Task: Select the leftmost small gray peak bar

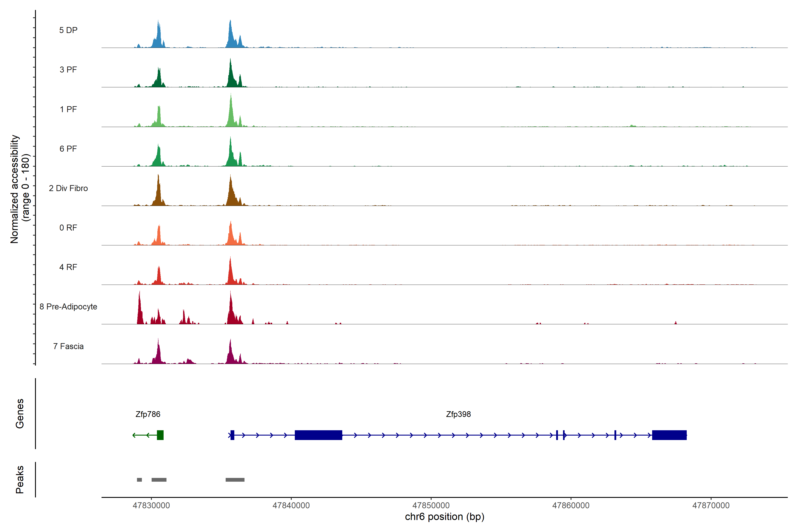Action: [x=139, y=480]
